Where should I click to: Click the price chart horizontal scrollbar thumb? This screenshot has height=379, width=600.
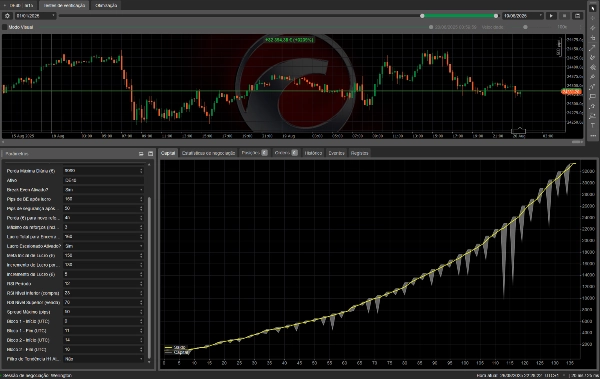(x=577, y=142)
